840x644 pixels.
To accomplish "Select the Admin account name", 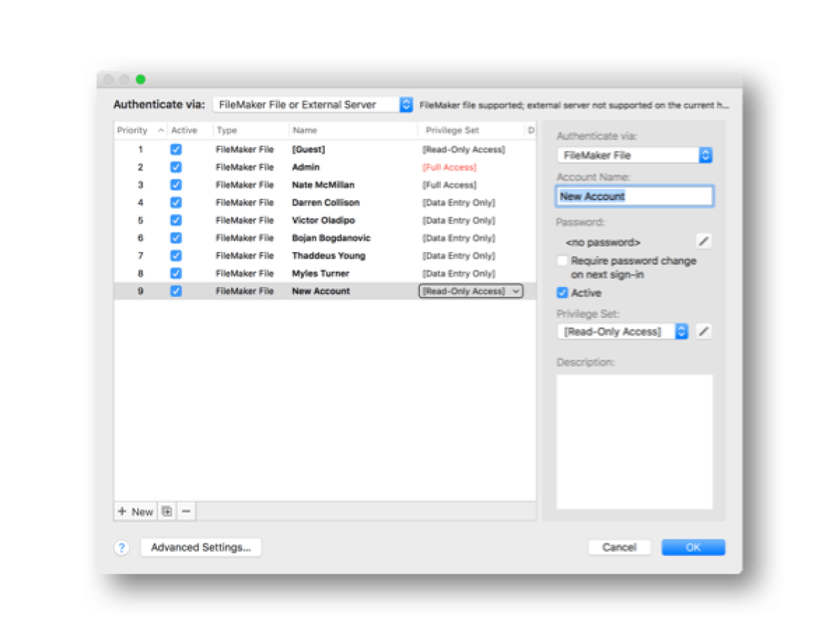I will (306, 167).
